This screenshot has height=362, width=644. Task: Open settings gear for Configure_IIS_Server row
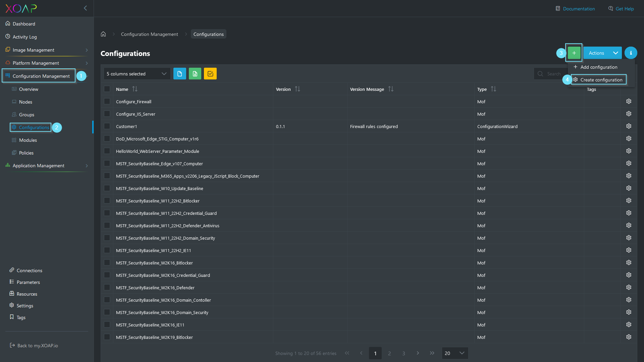coord(629,114)
